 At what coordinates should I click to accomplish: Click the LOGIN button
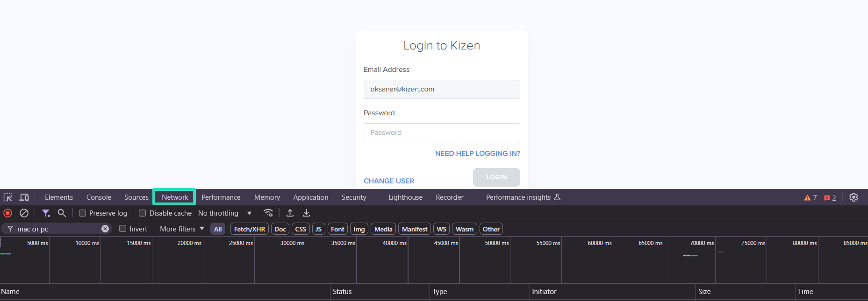tap(496, 177)
